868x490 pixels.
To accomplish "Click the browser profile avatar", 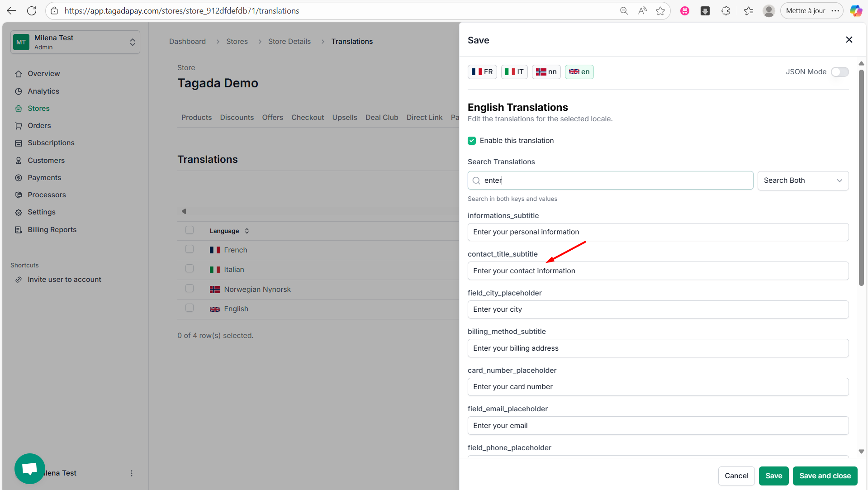I will pyautogui.click(x=768, y=11).
